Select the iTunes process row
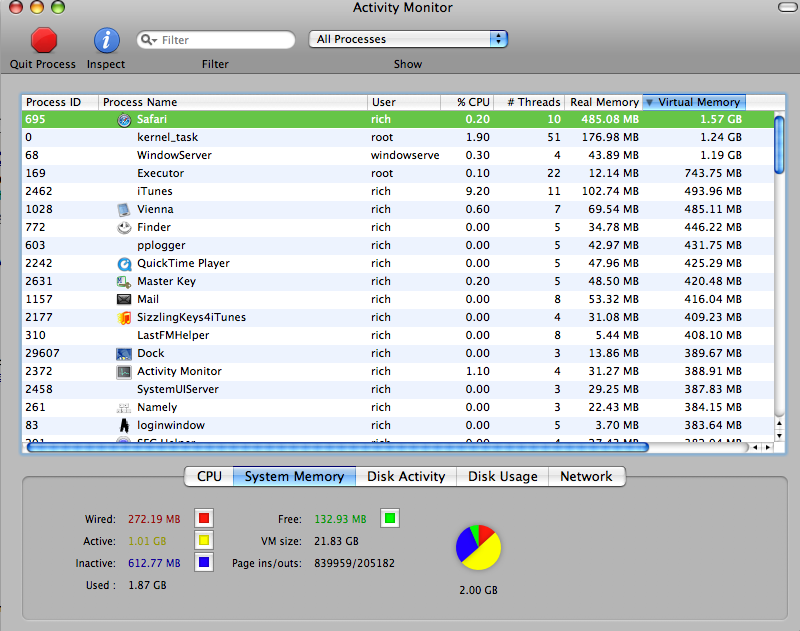 [x=398, y=191]
